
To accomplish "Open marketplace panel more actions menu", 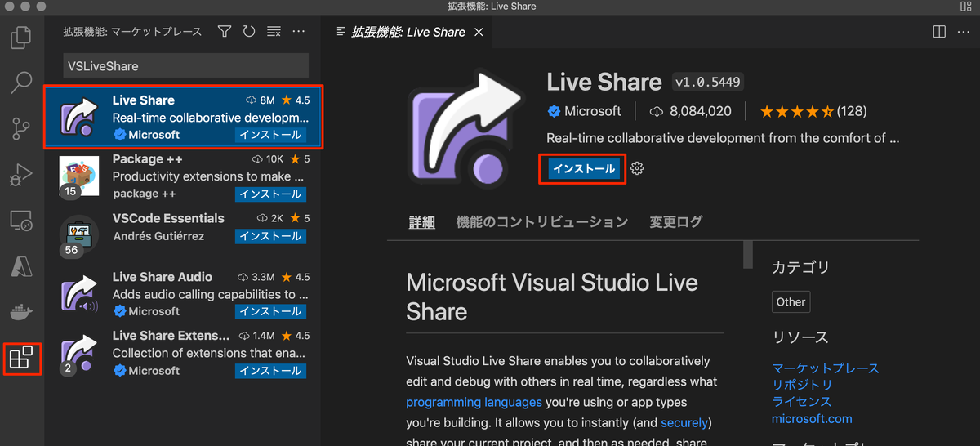I will tap(298, 32).
